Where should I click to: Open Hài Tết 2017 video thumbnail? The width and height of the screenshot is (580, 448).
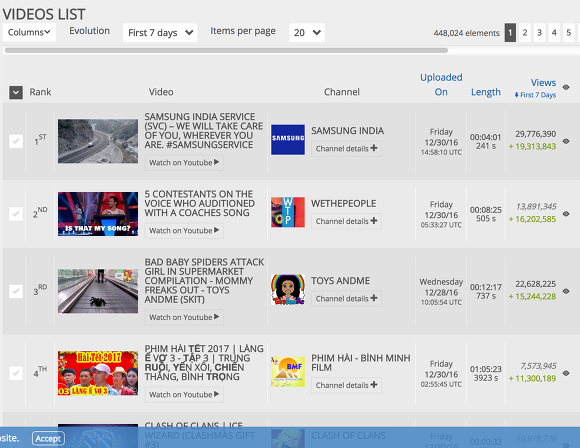[98, 373]
